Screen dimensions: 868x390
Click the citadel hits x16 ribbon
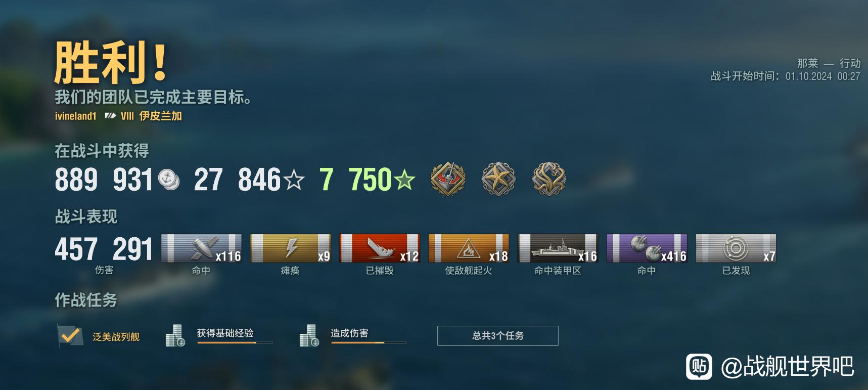tap(558, 248)
